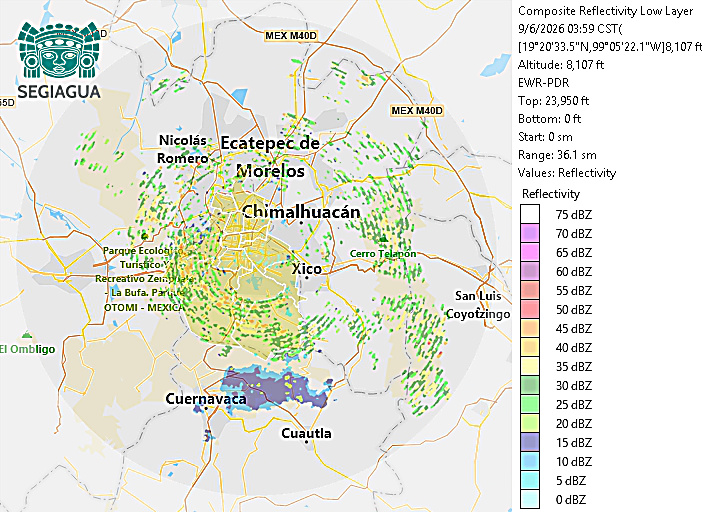Image resolution: width=702 pixels, height=512 pixels.
Task: Click the Ecatepec de Morelos map label
Action: tap(270, 157)
